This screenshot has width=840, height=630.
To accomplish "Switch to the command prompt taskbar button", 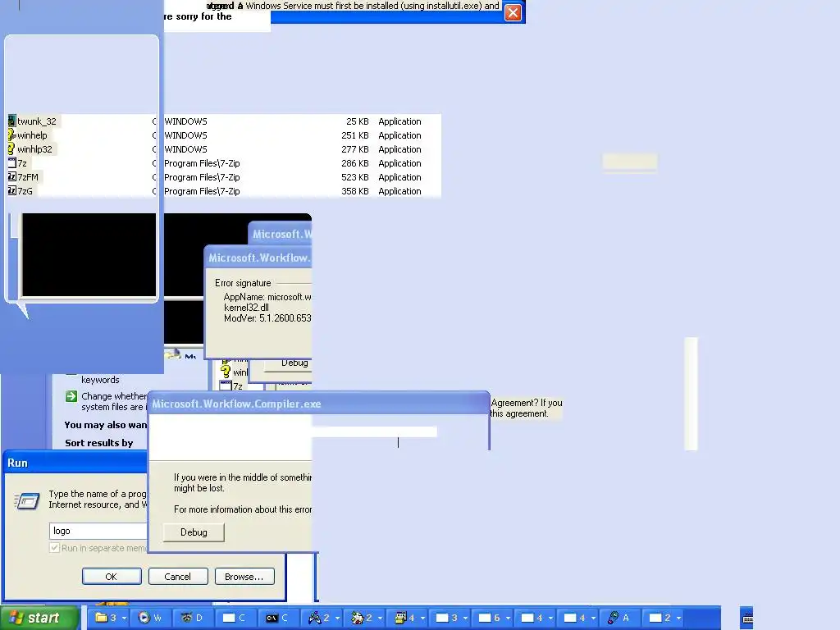I will point(279,618).
